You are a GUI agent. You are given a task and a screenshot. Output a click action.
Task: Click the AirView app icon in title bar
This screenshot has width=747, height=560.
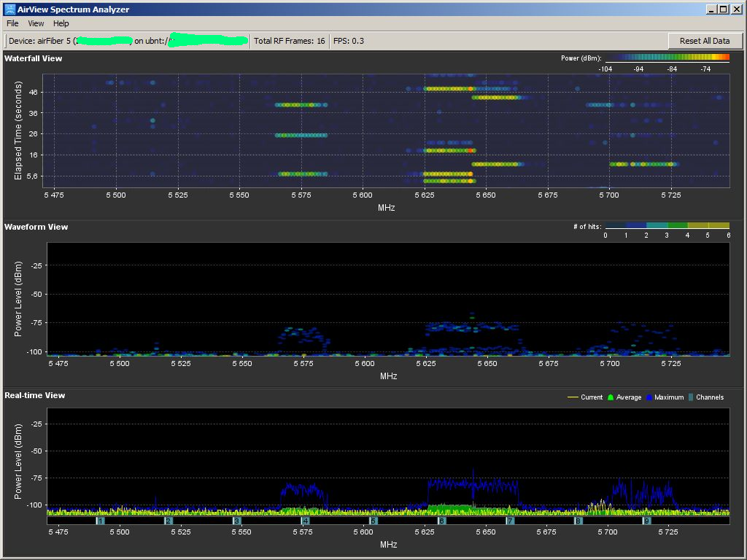click(9, 9)
